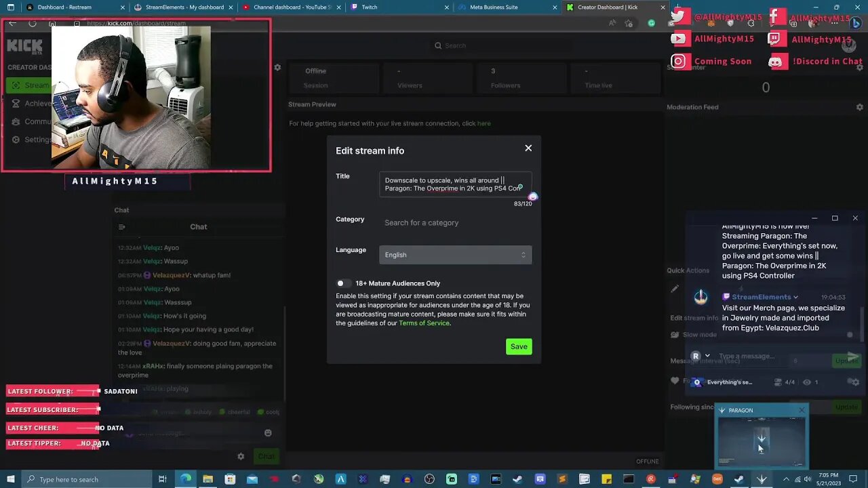This screenshot has height=488, width=868.
Task: Open Microsoft Edge from taskbar
Action: [185, 479]
